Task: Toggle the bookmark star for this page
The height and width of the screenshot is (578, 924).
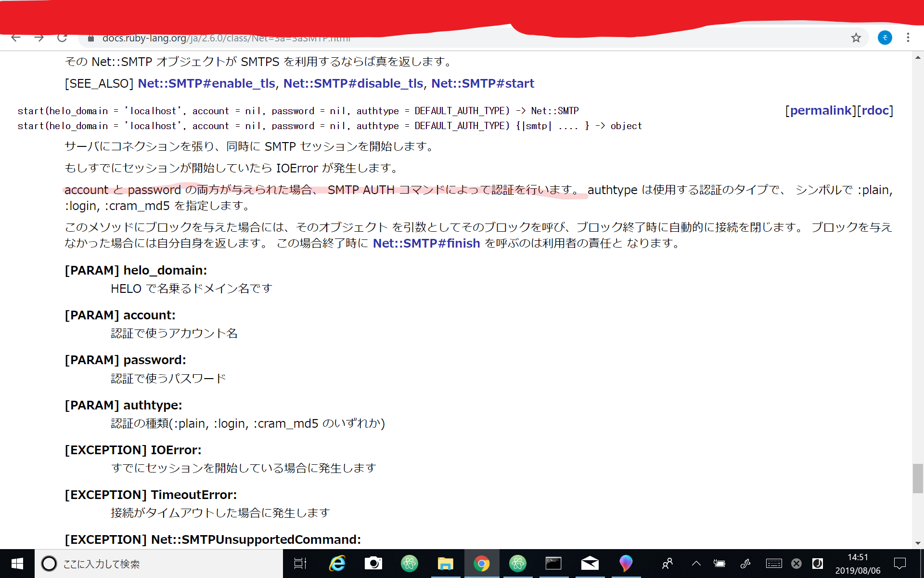Action: [x=856, y=38]
